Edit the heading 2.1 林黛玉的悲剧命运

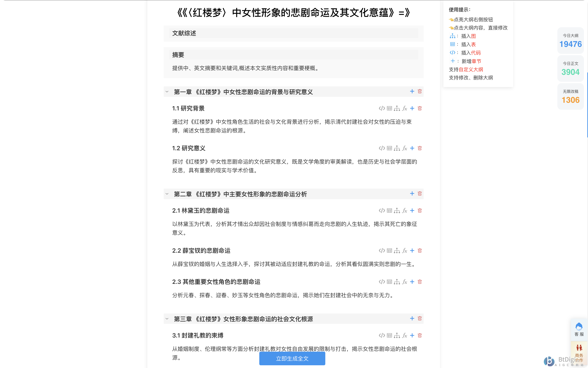(x=201, y=211)
